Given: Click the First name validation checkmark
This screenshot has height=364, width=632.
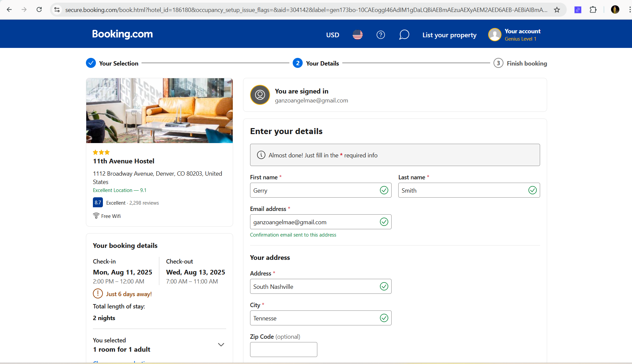Looking at the screenshot, I should point(384,190).
